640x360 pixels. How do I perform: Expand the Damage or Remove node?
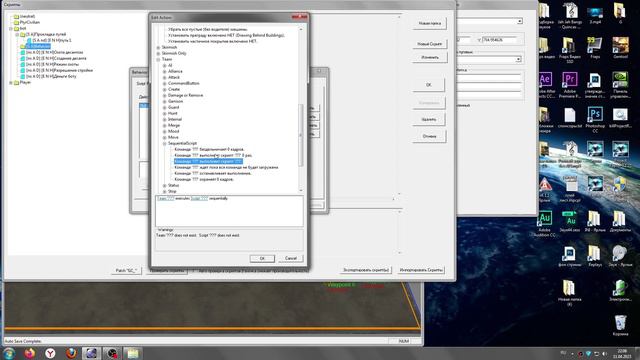tap(164, 96)
